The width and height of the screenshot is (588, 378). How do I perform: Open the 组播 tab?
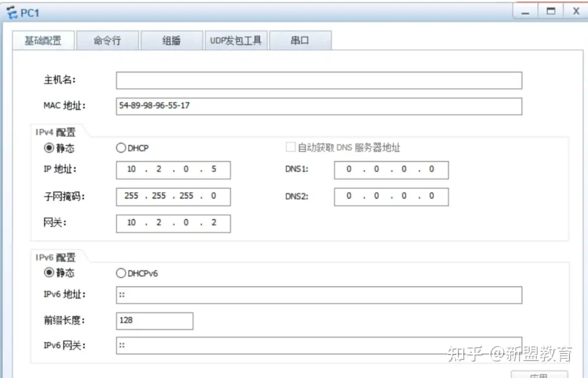[x=171, y=40]
